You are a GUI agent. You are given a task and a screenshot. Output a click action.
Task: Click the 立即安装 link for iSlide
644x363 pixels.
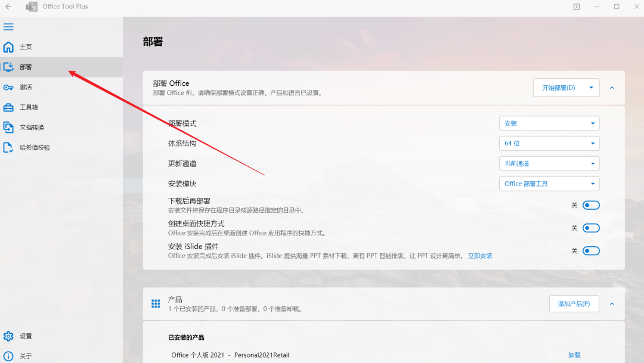click(480, 256)
